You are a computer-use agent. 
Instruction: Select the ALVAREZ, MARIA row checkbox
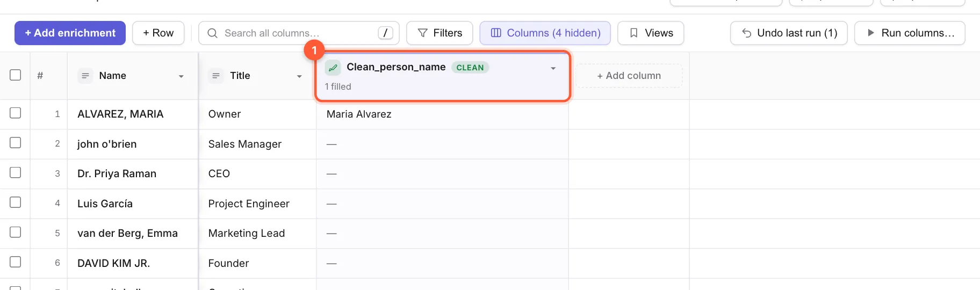click(16, 113)
